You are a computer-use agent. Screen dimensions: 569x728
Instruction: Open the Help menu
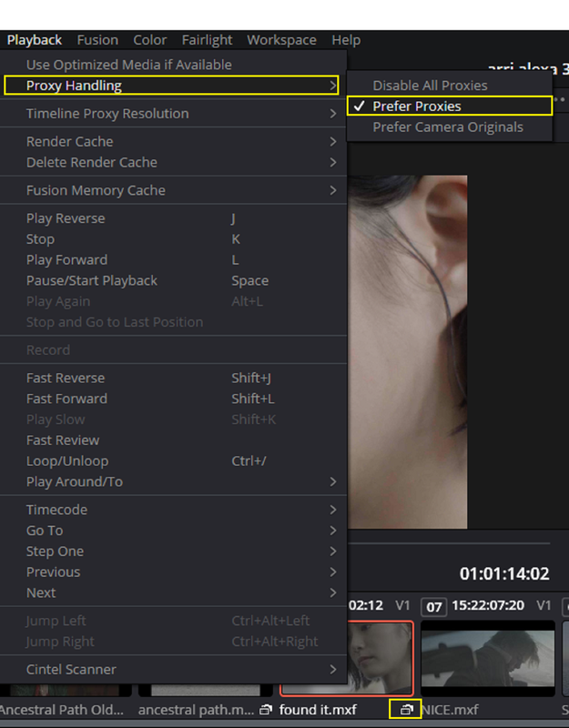point(346,40)
